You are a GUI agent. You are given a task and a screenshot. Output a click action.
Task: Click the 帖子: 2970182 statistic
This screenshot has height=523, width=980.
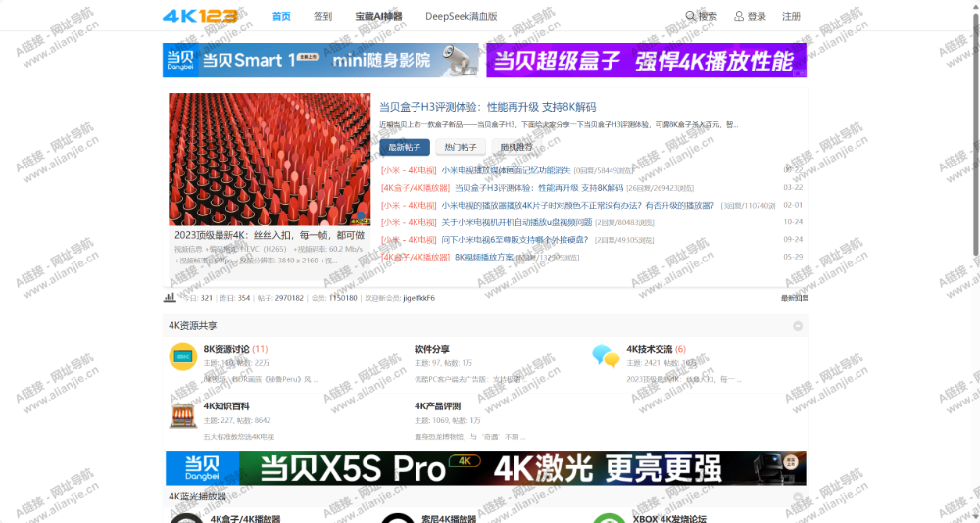(x=280, y=298)
